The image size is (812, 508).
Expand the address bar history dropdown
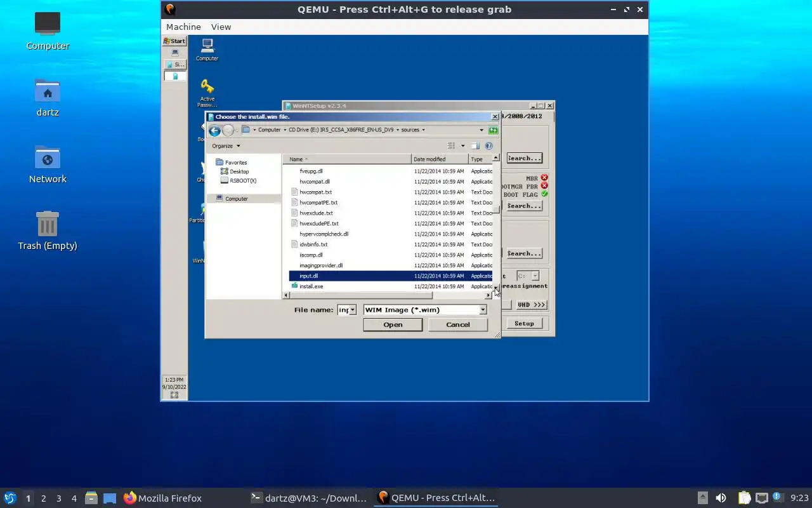click(x=481, y=130)
